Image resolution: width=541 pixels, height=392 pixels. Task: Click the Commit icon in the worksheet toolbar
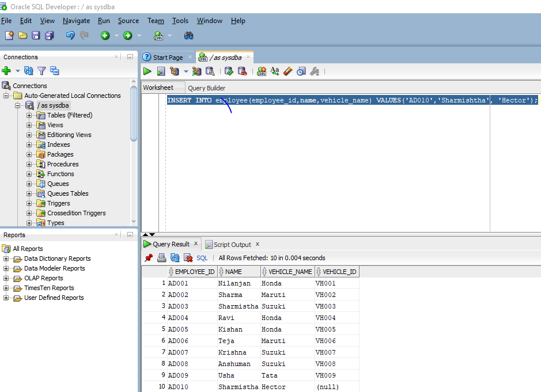(x=229, y=71)
